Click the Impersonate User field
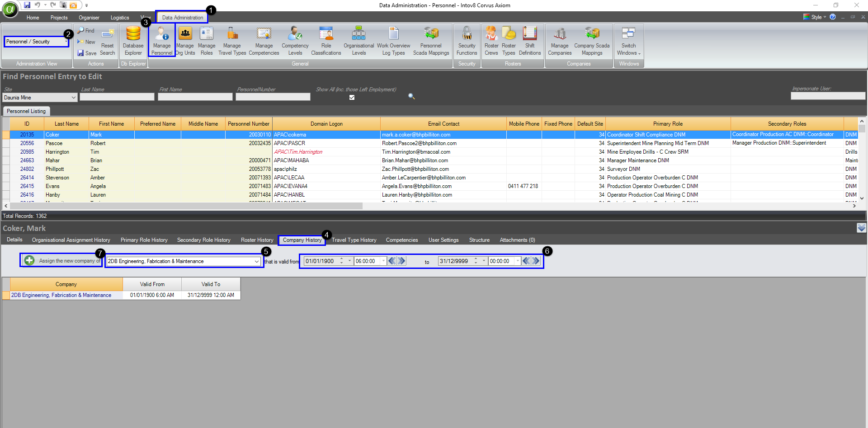This screenshot has width=868, height=428. [x=828, y=96]
